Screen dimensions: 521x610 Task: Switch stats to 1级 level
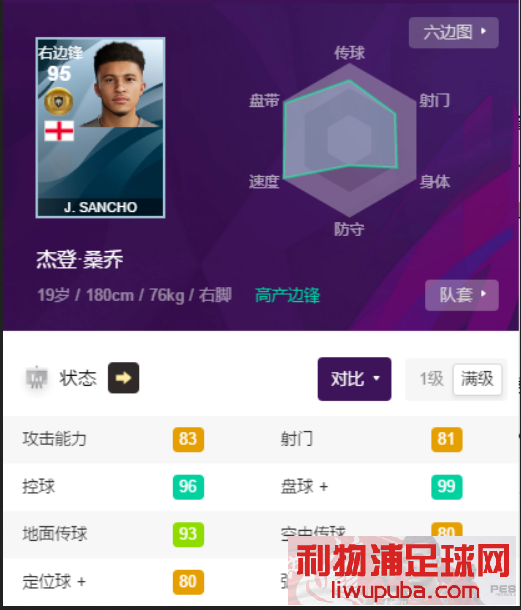tap(432, 379)
